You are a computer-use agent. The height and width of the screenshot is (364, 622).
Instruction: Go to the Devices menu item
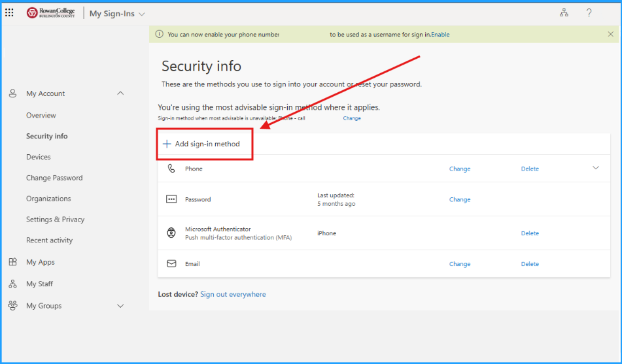pos(39,157)
